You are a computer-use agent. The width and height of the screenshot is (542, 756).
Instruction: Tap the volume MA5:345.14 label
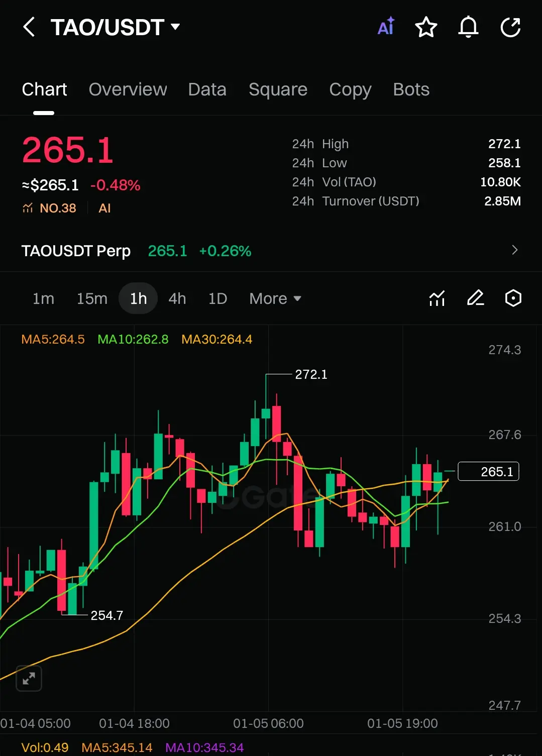117,747
